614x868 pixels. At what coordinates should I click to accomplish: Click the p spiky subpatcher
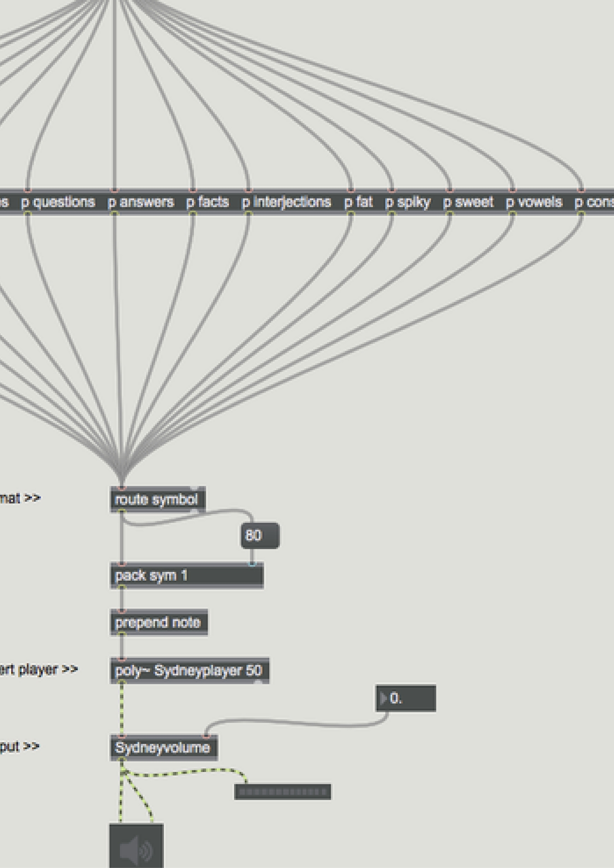(408, 202)
